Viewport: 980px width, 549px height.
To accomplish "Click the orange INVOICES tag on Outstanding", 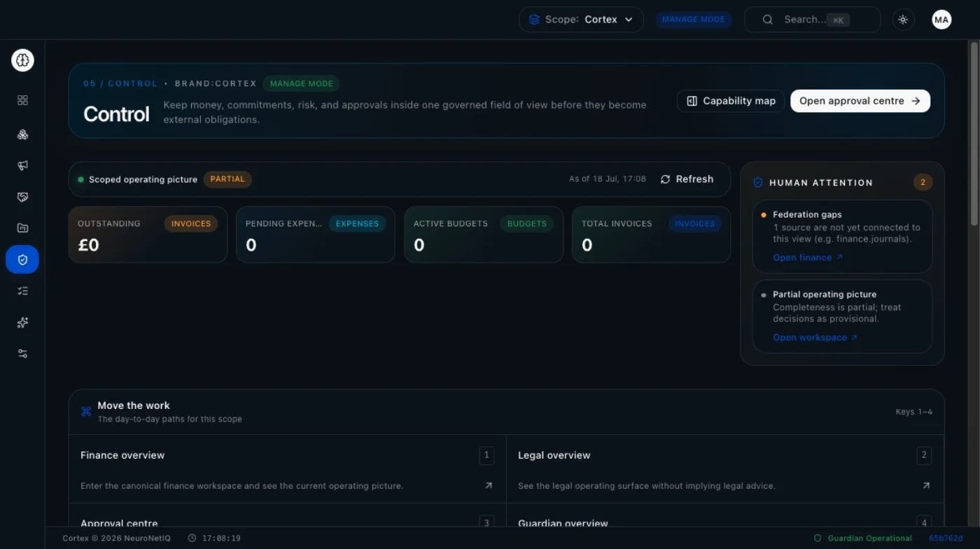I will point(191,224).
